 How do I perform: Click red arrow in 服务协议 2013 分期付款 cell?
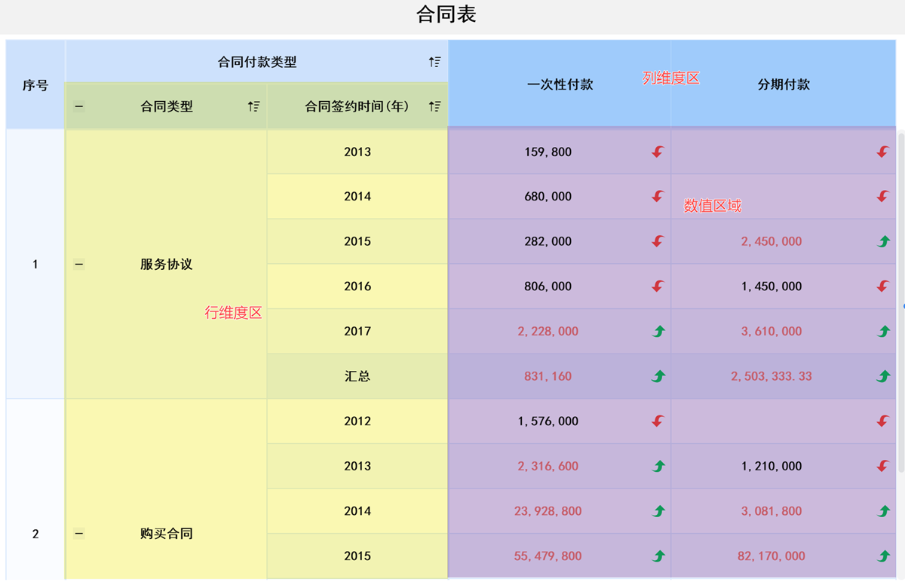click(x=883, y=152)
